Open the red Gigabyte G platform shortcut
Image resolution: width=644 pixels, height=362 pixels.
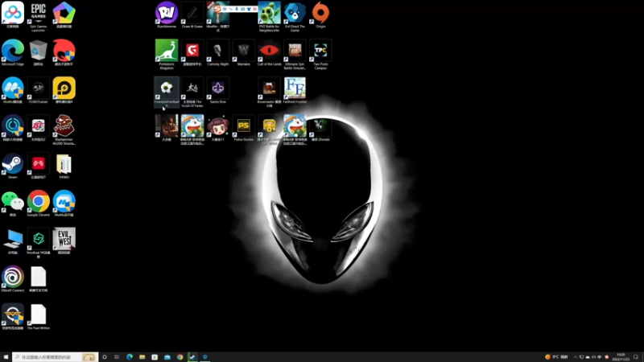coord(192,52)
